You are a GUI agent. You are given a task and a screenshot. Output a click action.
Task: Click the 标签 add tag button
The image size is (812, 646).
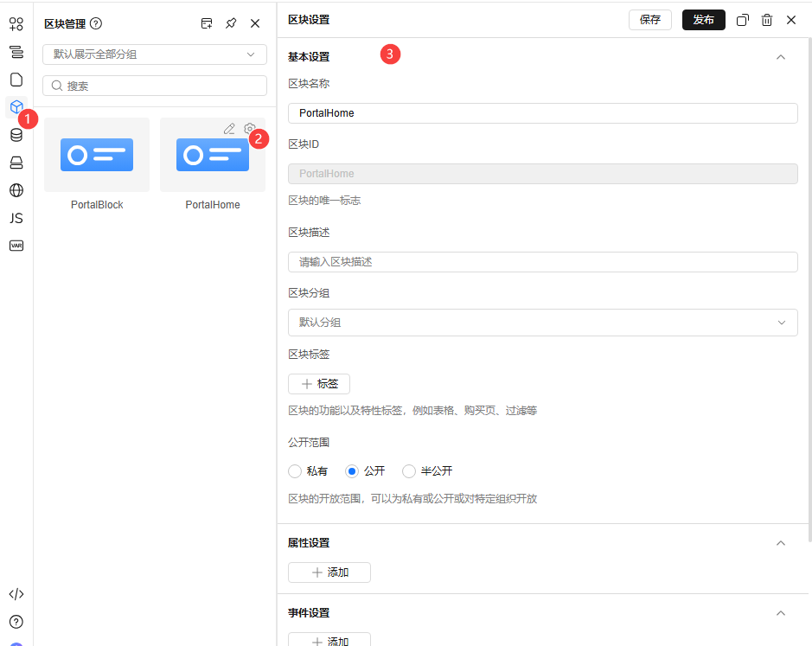tap(318, 383)
